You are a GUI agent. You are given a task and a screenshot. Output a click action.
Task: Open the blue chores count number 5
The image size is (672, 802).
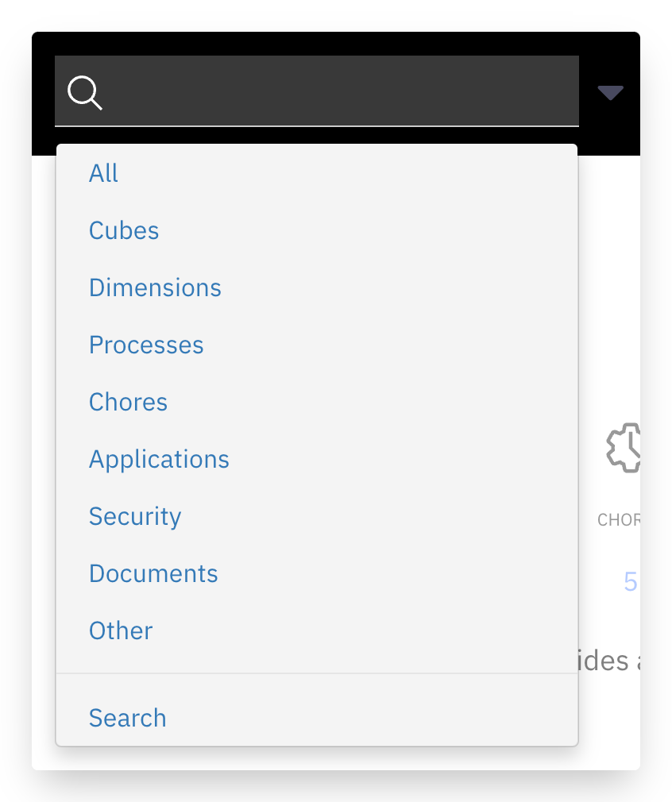point(631,581)
